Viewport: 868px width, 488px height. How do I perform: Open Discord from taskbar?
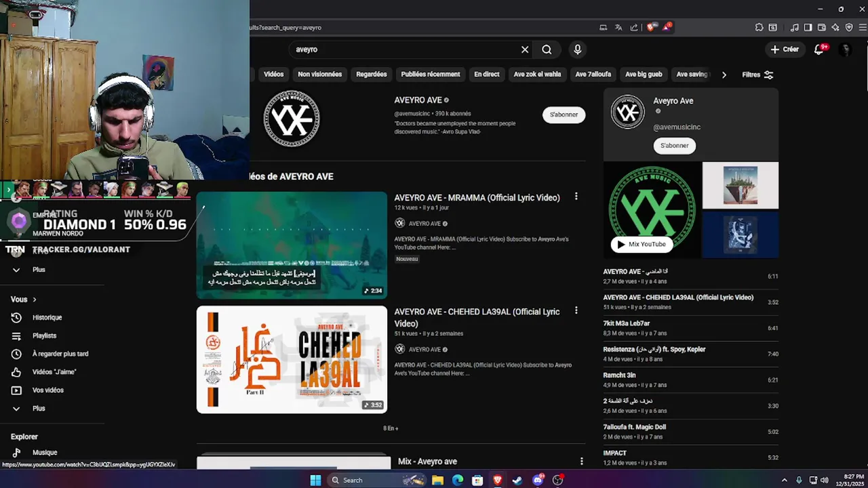tap(538, 480)
